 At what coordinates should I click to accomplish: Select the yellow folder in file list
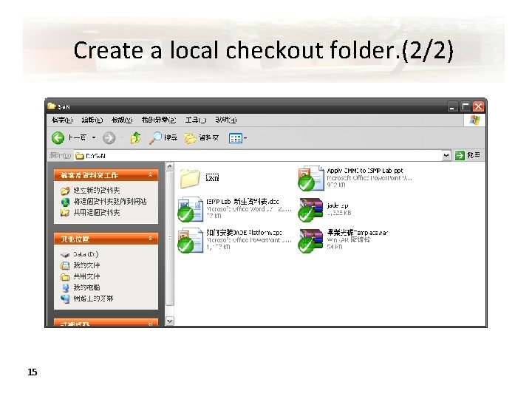(190, 178)
